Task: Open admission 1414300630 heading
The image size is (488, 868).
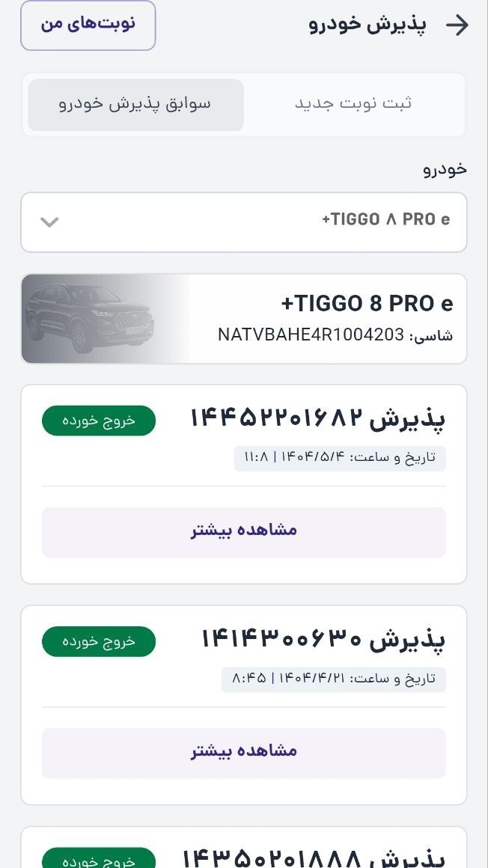Action: click(x=323, y=638)
